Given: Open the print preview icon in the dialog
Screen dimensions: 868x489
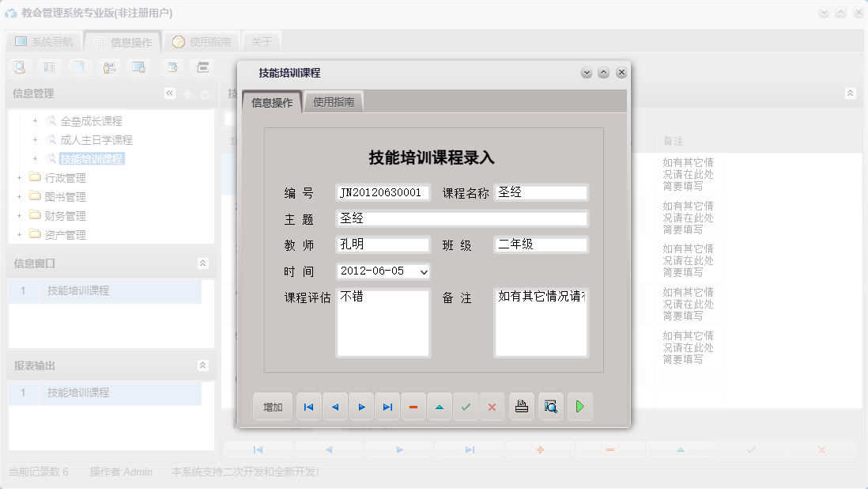Looking at the screenshot, I should pos(552,406).
